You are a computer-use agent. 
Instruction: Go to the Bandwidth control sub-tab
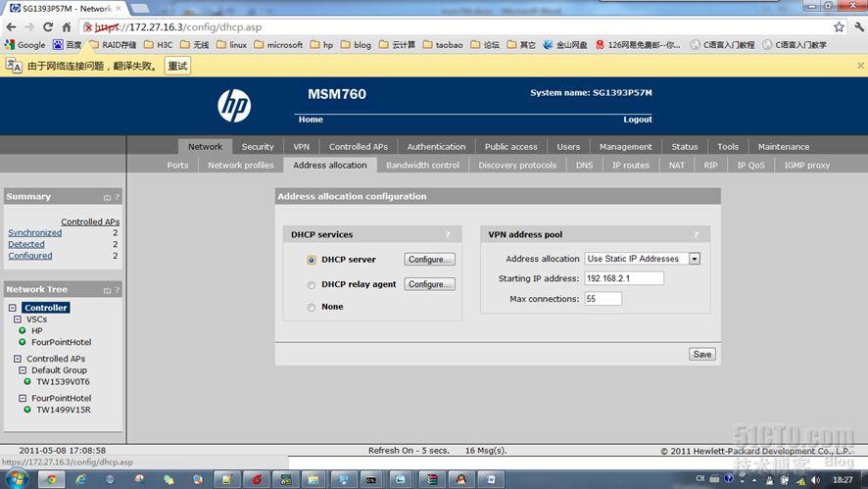click(x=422, y=165)
